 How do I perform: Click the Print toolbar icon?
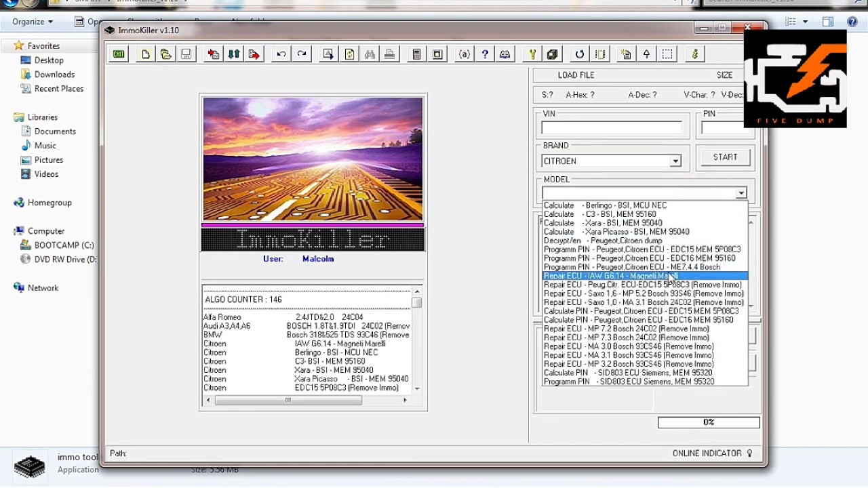pos(390,54)
